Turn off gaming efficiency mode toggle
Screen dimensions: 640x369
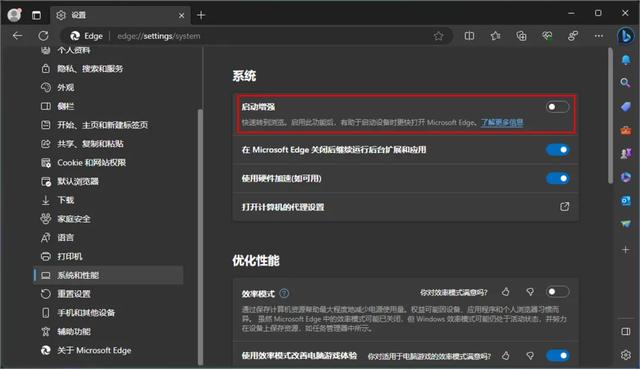[x=557, y=356]
